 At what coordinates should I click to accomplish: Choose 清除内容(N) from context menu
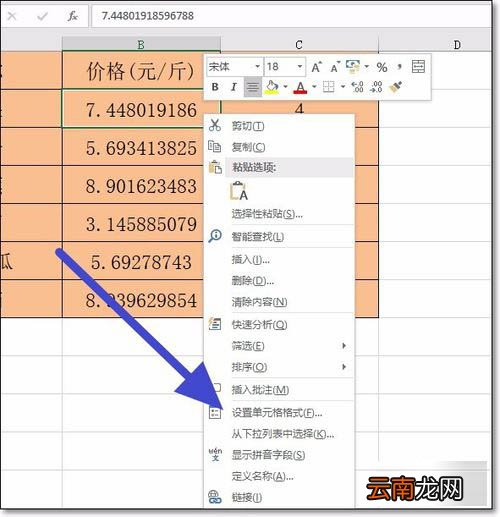coord(279,302)
